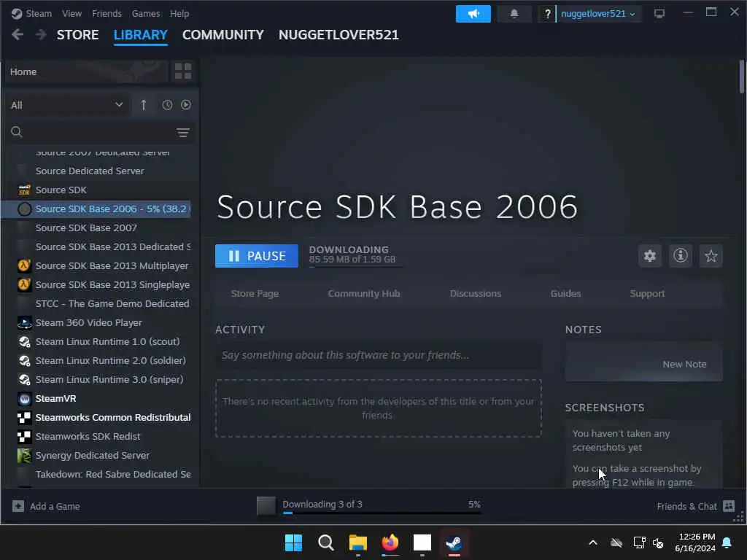
Task: Click the SteamVR icon in library list
Action: pos(24,399)
